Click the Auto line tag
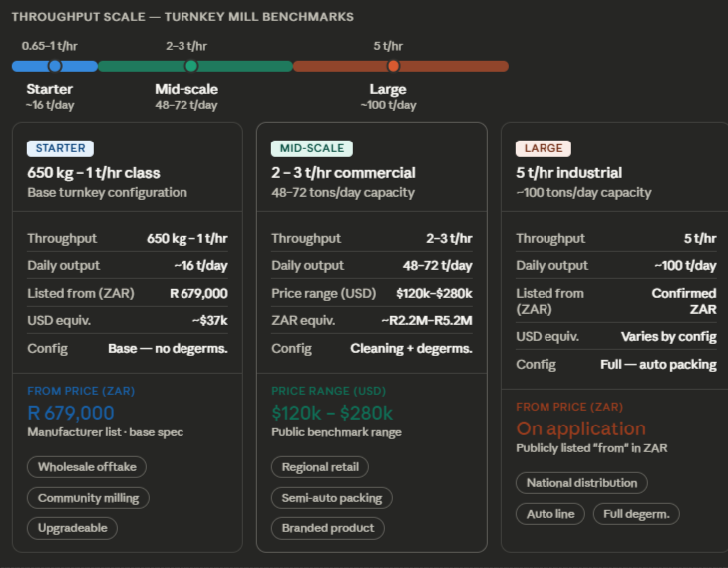The width and height of the screenshot is (728, 568). [x=549, y=514]
